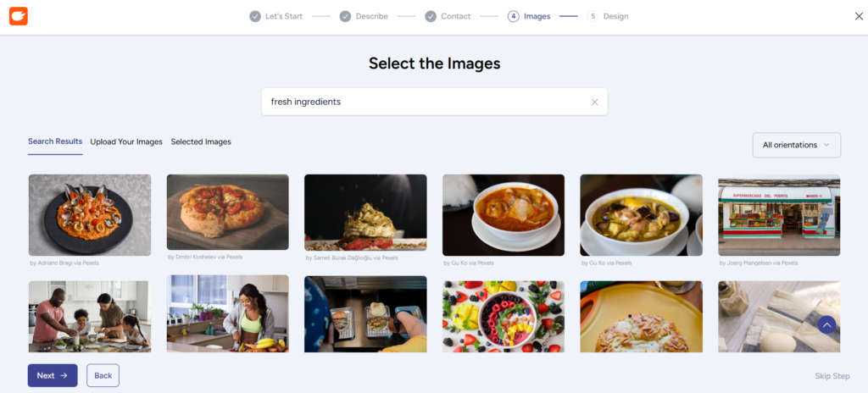Click the Skip Step link
The image size is (868, 393).
click(832, 376)
